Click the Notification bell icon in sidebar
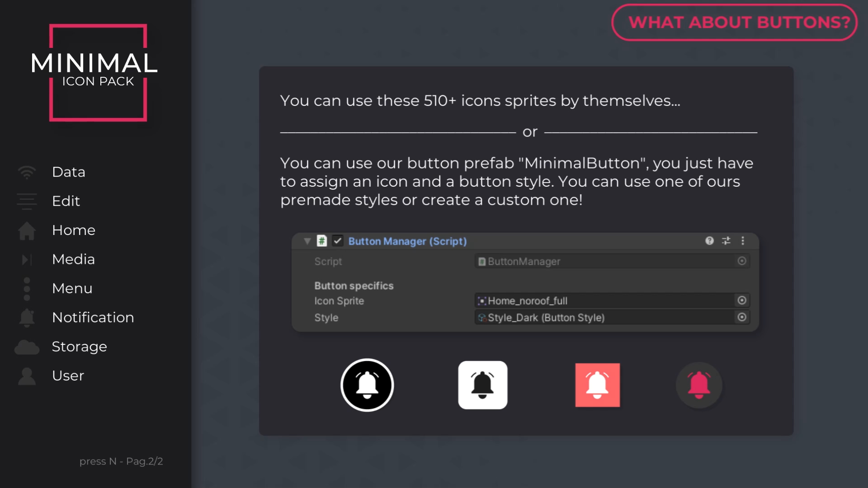This screenshot has width=868, height=488. click(27, 318)
